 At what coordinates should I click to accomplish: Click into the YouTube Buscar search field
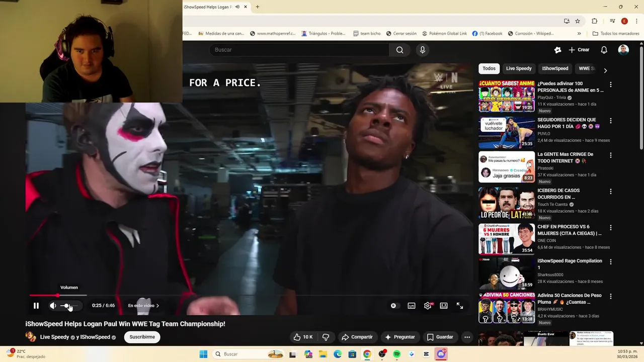click(300, 50)
